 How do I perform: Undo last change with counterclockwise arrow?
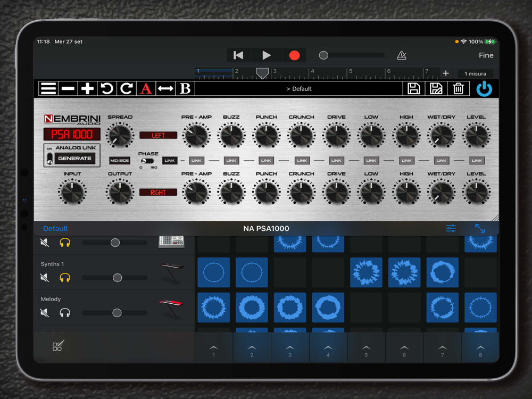(107, 88)
